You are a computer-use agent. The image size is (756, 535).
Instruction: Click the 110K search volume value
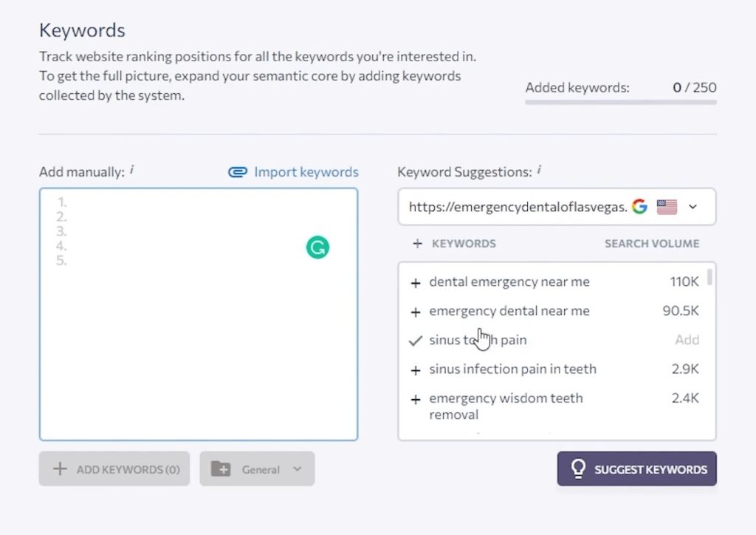[684, 282]
